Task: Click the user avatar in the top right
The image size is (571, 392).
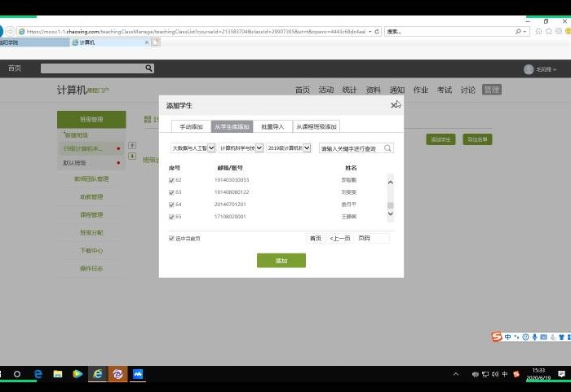Action: coord(529,69)
